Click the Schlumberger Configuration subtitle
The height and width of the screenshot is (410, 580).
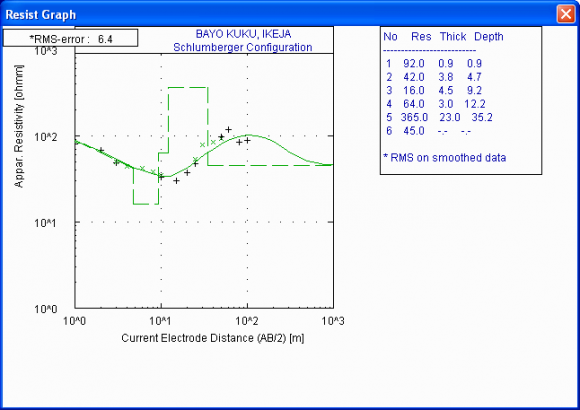pos(243,47)
